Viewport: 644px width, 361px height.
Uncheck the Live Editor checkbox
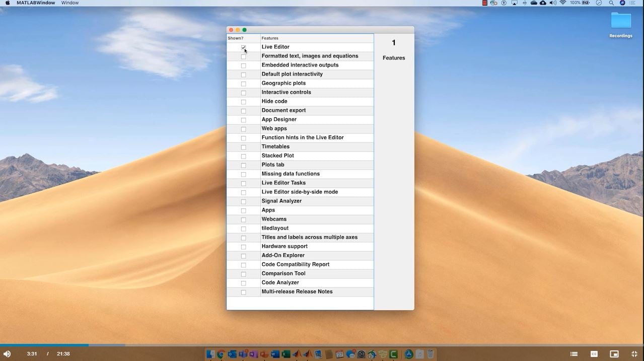point(243,47)
